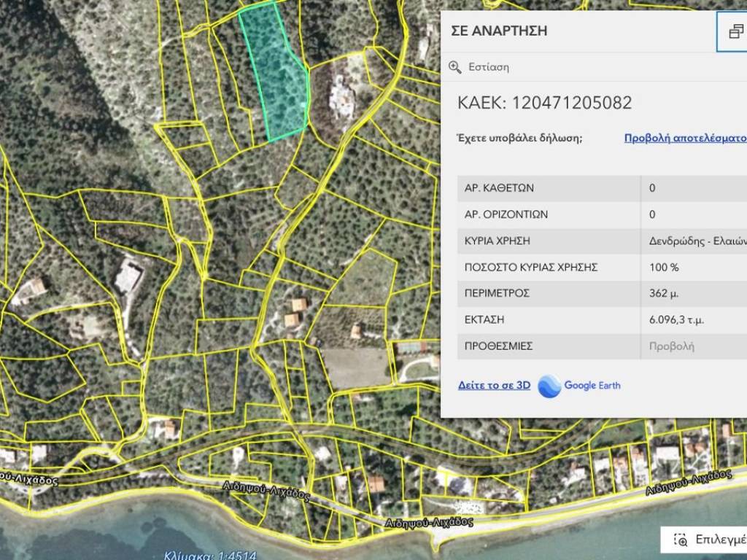Click the ΣΕ ΑΝΑΡΤΗΣΗ panel title
The image size is (747, 560).
tap(499, 31)
